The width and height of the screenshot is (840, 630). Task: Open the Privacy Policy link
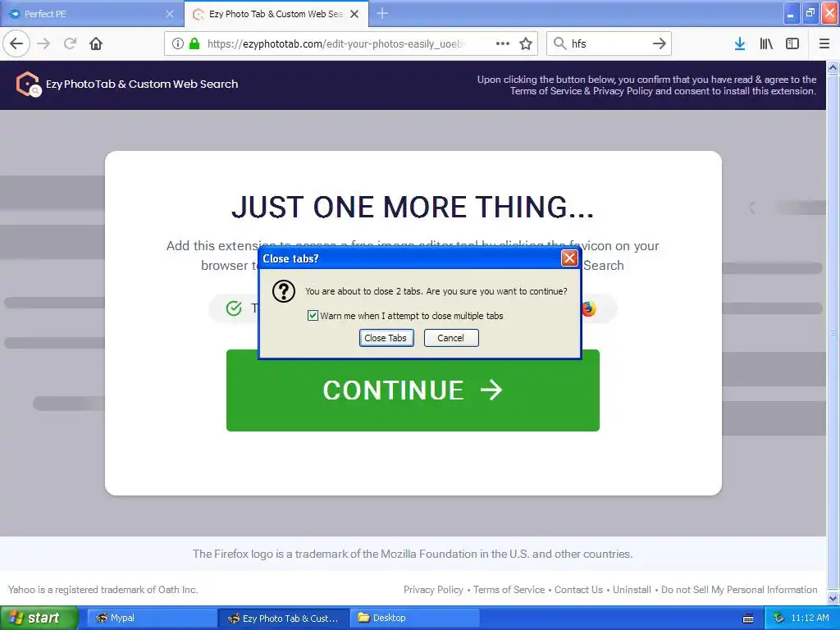click(433, 589)
